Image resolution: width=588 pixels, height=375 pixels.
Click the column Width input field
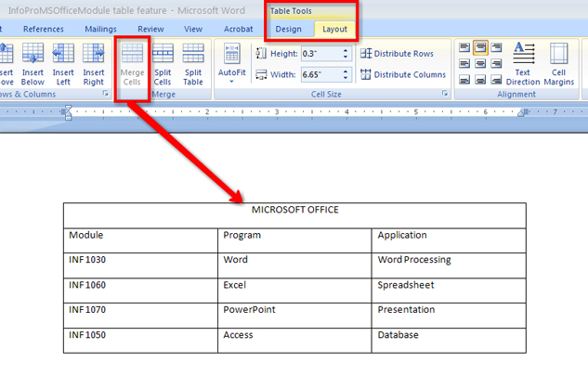tap(321, 74)
